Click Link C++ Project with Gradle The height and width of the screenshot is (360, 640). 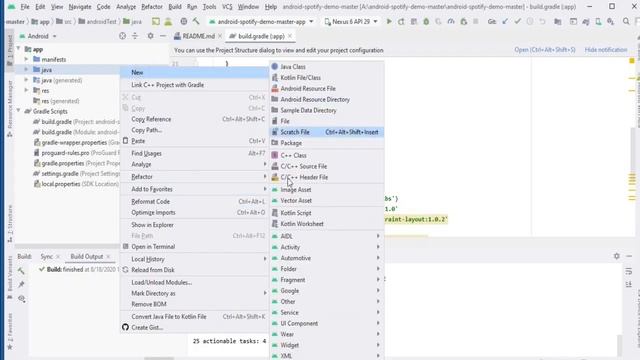(x=194, y=85)
